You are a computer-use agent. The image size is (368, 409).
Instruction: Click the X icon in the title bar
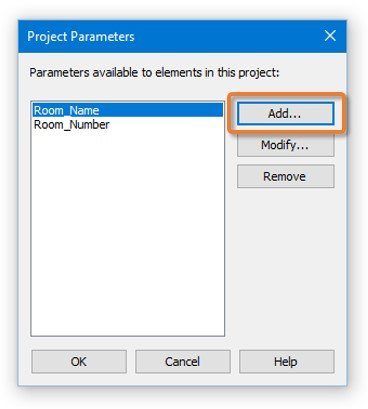[x=330, y=36]
